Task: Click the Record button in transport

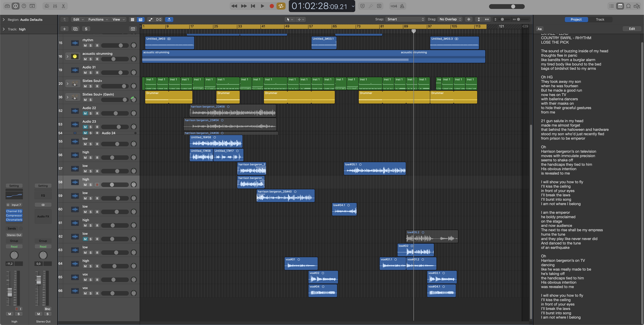Action: pos(272,6)
